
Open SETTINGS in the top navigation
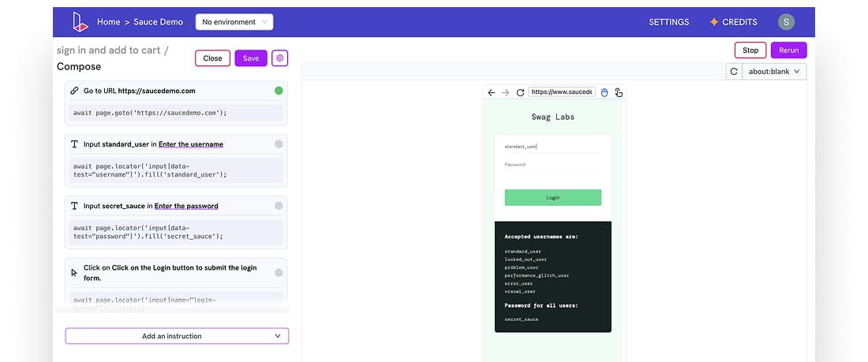(668, 22)
